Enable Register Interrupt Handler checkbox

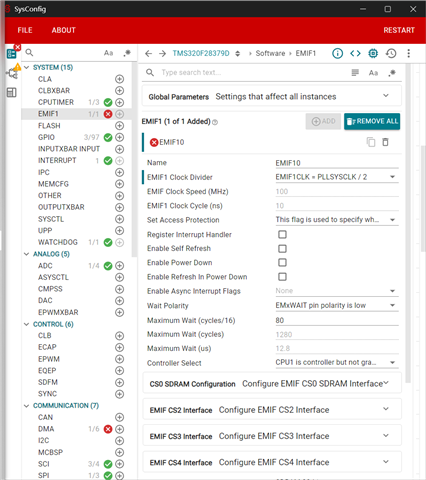pos(282,235)
